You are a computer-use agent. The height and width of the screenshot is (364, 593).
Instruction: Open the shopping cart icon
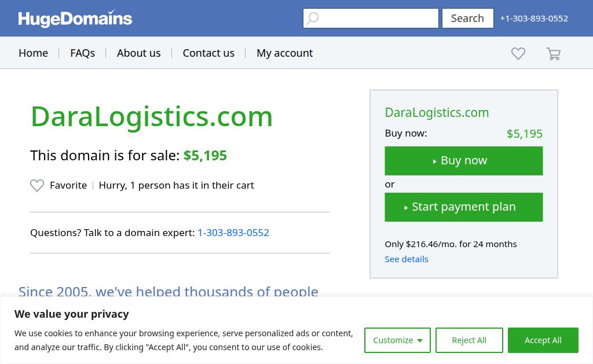point(553,53)
